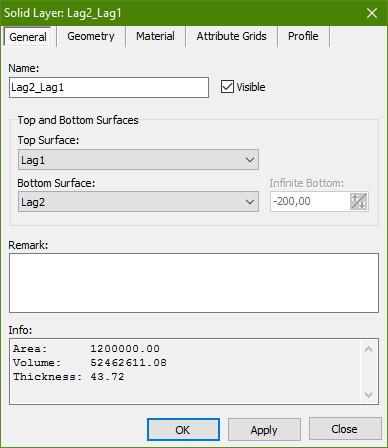The image size is (388, 448).
Task: Toggle the Visible checkbox
Action: (x=227, y=87)
